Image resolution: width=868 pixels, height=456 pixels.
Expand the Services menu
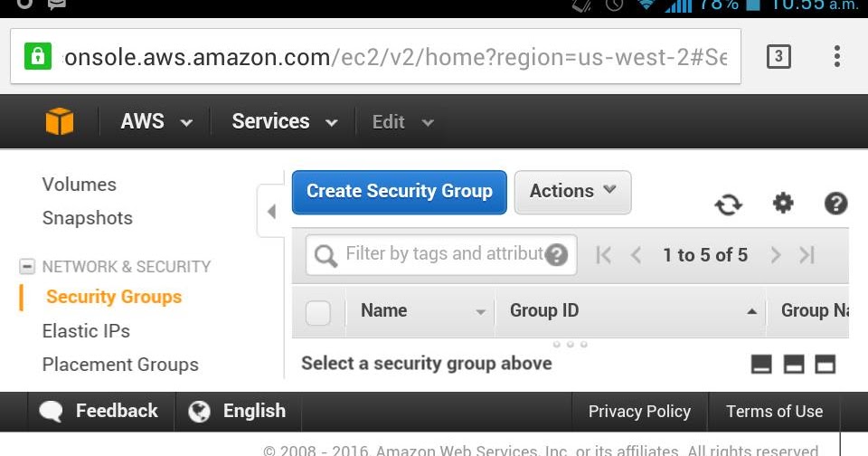[x=284, y=122]
